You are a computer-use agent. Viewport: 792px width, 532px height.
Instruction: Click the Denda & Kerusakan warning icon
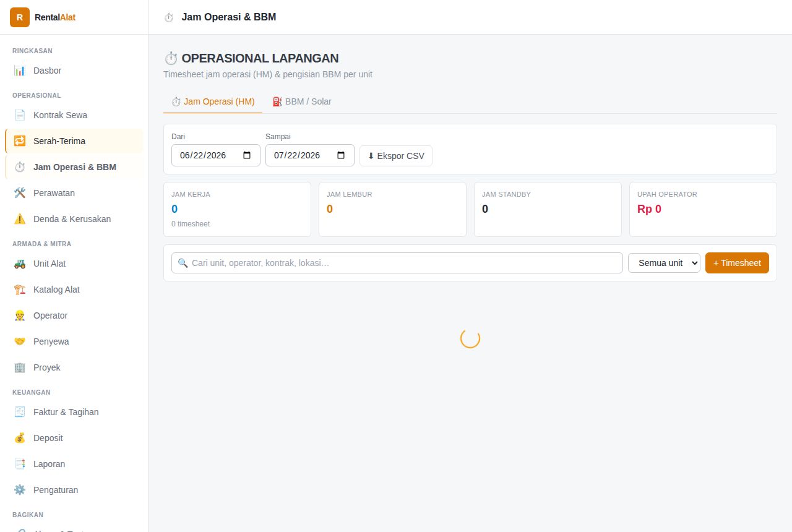pyautogui.click(x=20, y=219)
